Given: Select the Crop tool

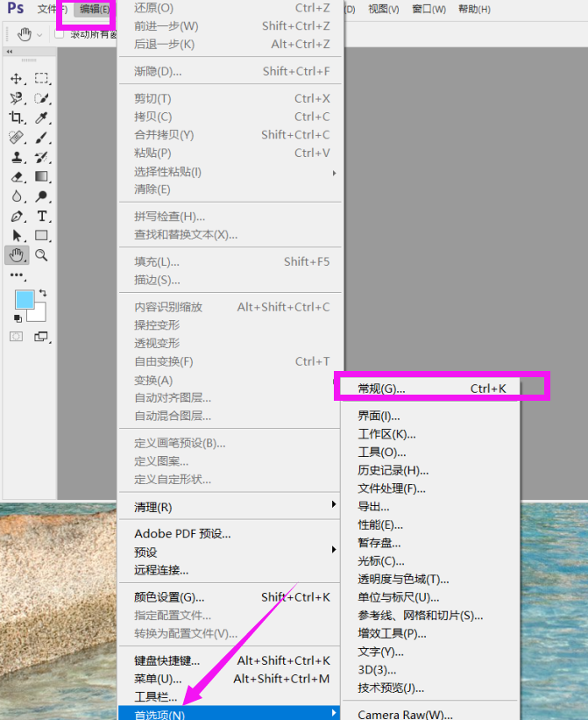Looking at the screenshot, I should click(16, 118).
